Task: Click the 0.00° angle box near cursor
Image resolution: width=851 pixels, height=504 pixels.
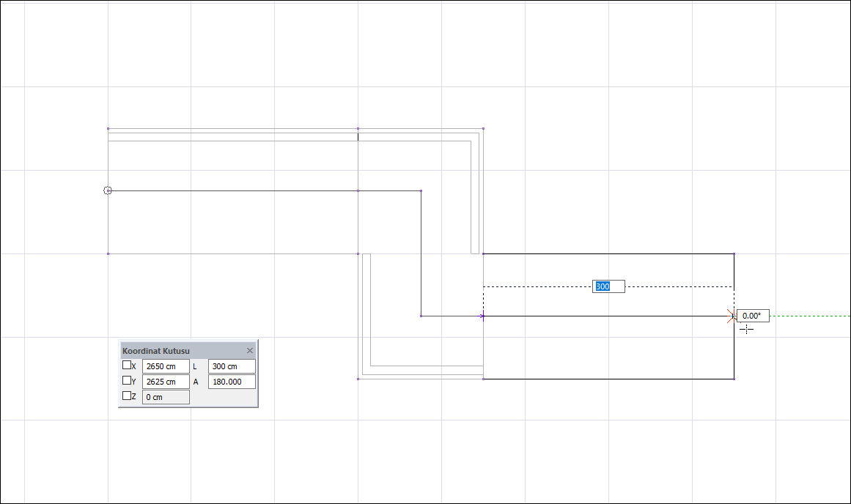Action: (x=753, y=316)
